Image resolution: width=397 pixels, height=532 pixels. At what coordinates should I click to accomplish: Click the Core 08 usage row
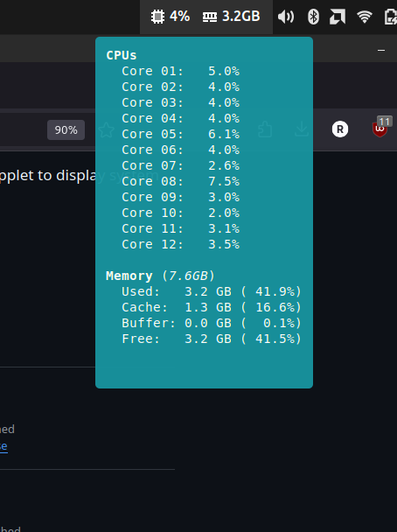(x=181, y=181)
